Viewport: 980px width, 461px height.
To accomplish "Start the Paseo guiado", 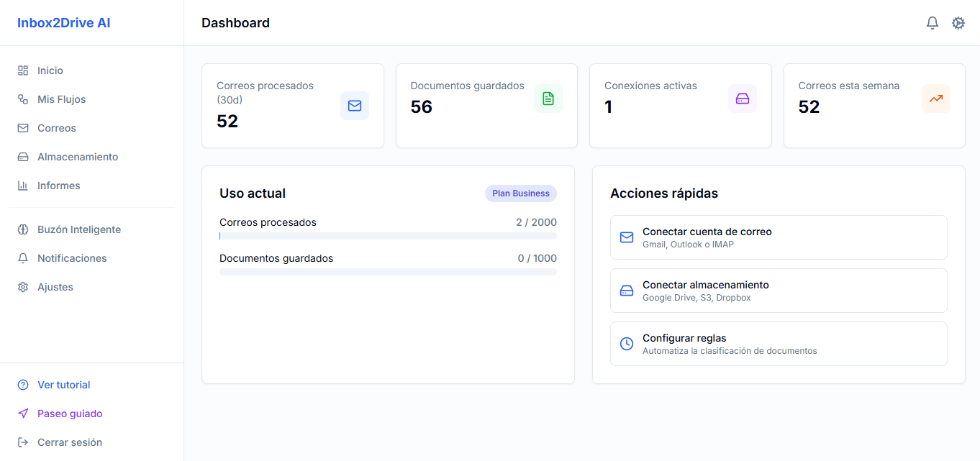I will click(x=70, y=413).
